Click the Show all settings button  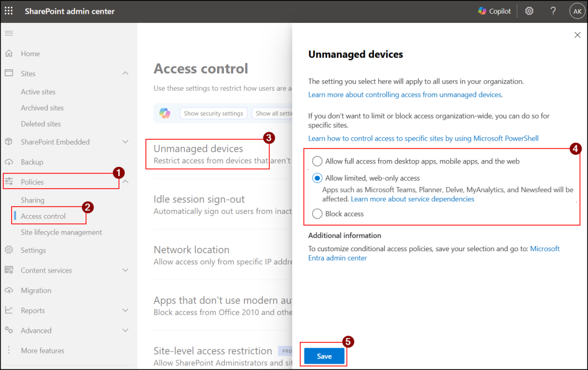pos(272,114)
